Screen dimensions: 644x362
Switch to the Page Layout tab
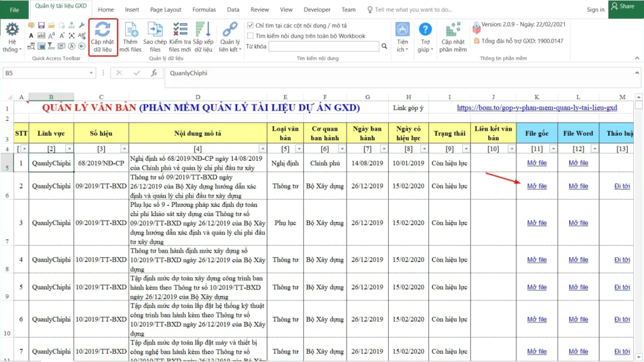pos(165,9)
